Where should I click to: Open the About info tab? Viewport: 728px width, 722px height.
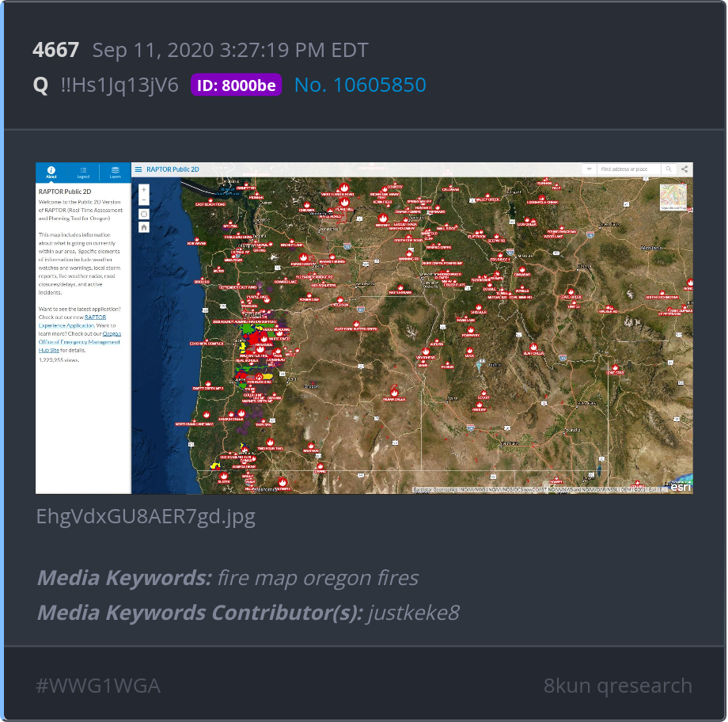pos(51,173)
